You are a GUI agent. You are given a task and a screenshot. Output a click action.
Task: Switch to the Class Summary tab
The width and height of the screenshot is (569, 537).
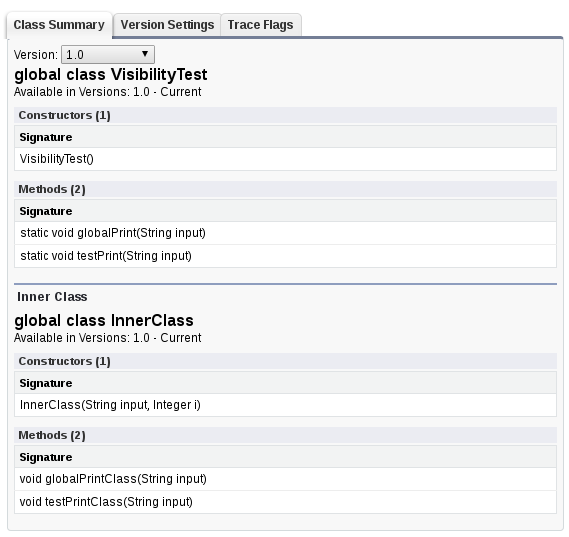pos(59,25)
